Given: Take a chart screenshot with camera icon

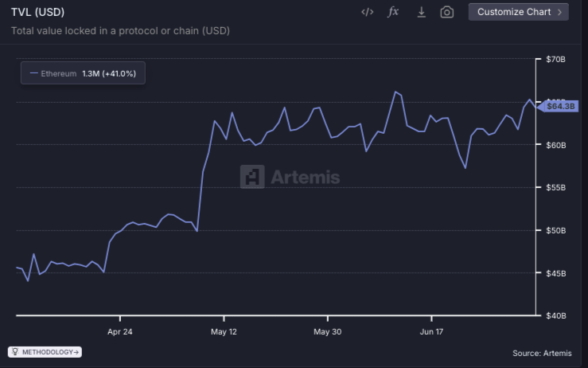Looking at the screenshot, I should (x=446, y=12).
